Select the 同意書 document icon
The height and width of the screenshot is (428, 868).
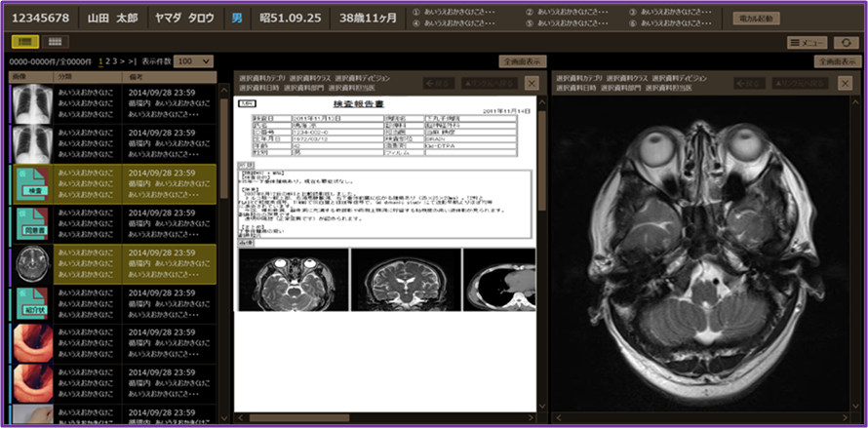point(30,223)
